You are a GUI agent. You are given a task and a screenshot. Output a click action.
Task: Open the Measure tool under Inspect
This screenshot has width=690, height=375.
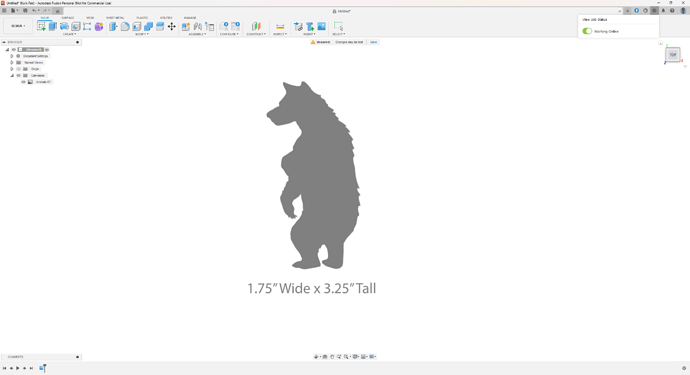280,27
